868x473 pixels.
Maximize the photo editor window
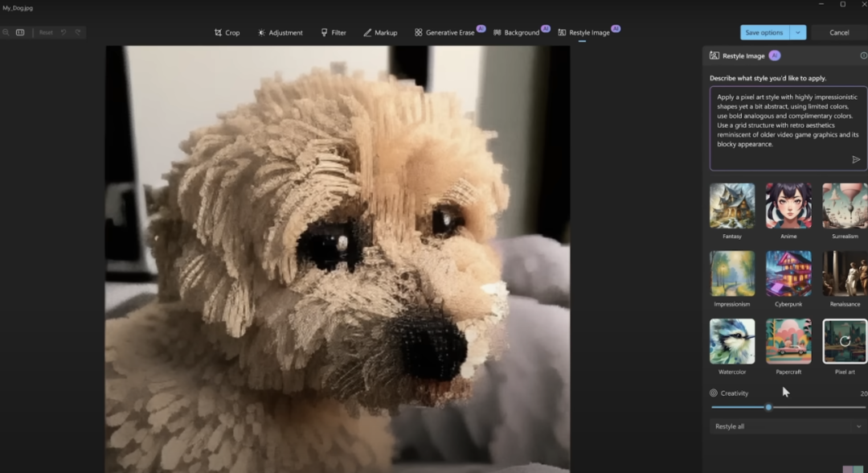coord(842,5)
